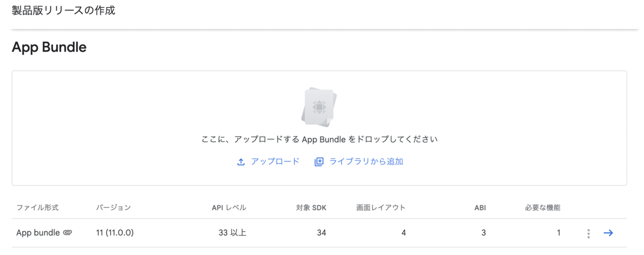Click the ABI column header
Image resolution: width=644 pixels, height=255 pixels.
480,207
